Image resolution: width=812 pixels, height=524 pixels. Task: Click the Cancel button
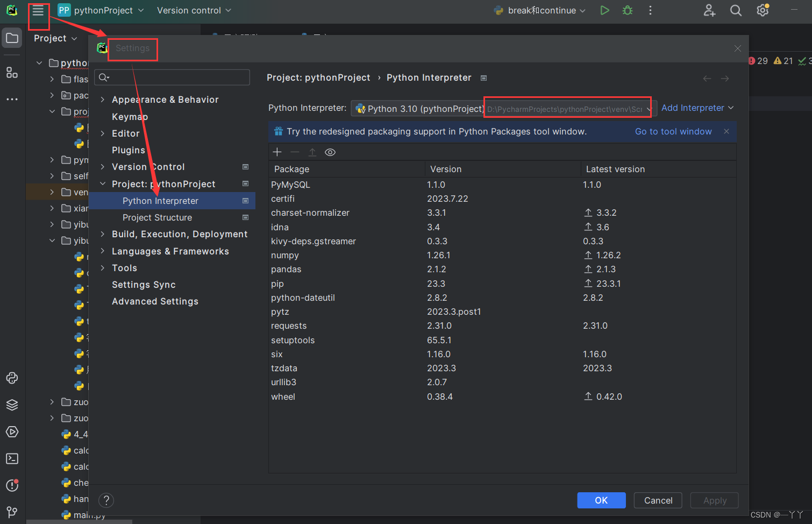click(658, 500)
